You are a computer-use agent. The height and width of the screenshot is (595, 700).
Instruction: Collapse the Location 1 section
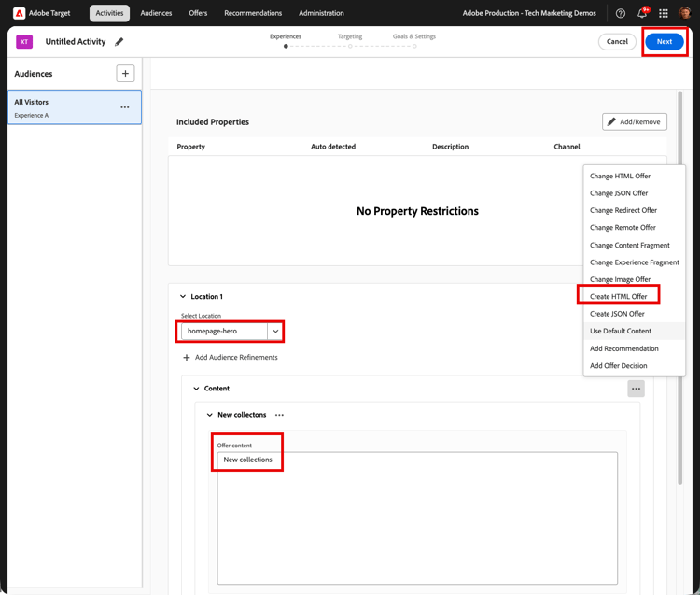(x=183, y=297)
